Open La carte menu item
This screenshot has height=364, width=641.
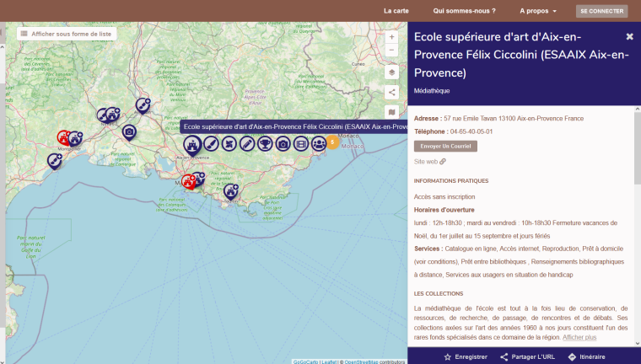pos(396,11)
